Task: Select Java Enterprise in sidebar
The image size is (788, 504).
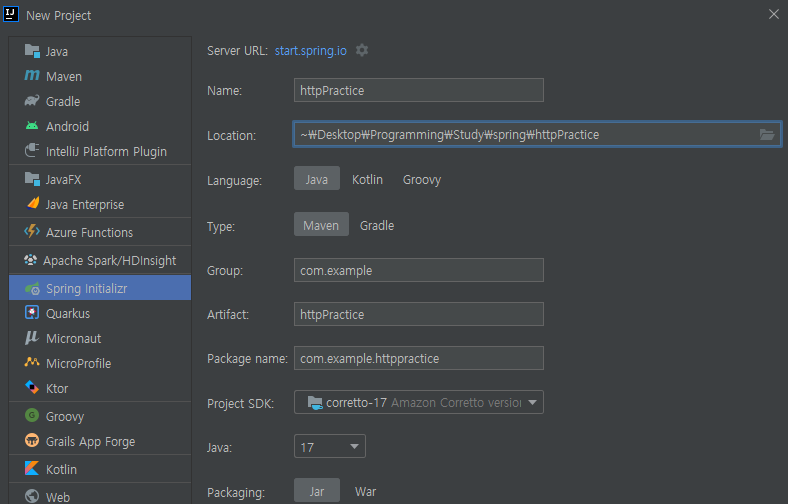Action: (x=100, y=205)
